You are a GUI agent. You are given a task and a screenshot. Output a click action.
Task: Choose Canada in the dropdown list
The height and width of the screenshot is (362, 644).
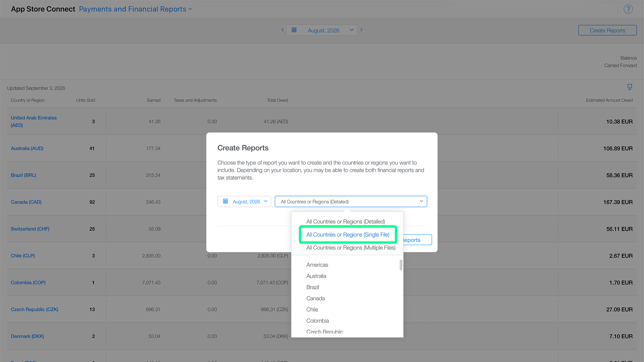pos(315,298)
